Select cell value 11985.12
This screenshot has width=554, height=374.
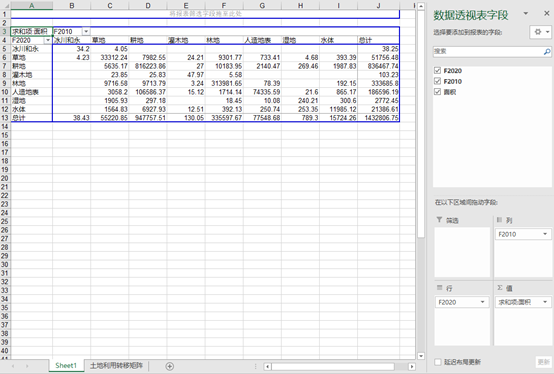tap(338, 109)
